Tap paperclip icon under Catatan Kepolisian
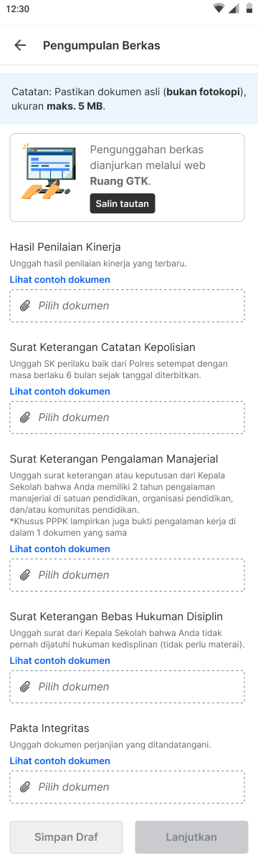 25,418
